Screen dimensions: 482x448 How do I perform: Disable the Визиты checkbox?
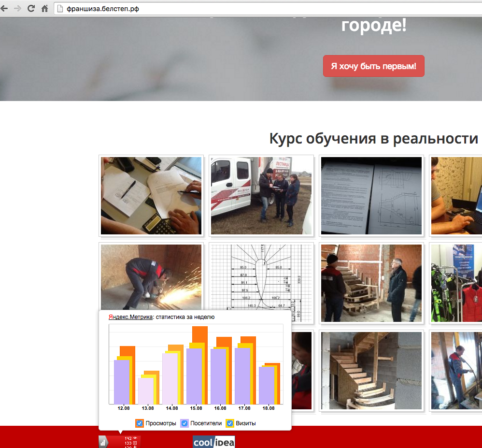230,423
